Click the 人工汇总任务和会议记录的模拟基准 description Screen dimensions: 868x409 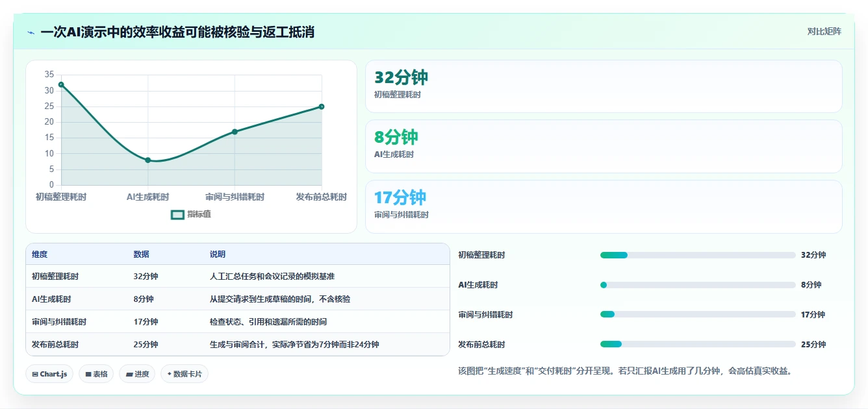[272, 277]
